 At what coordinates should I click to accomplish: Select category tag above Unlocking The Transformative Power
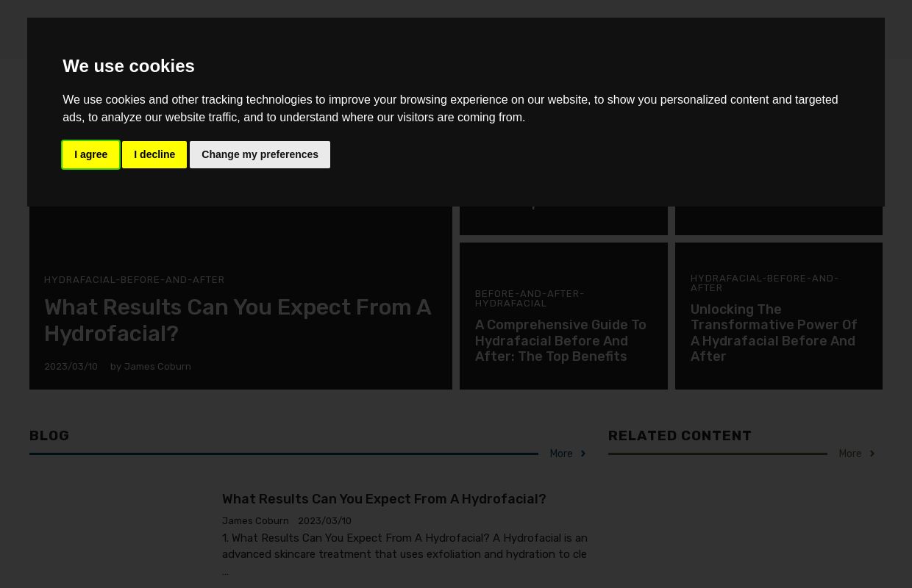click(763, 283)
